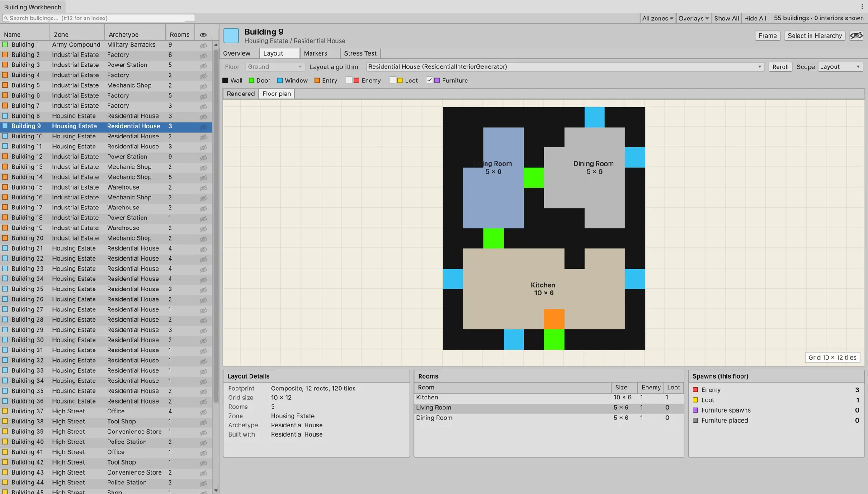This screenshot has width=868, height=494.
Task: Toggle visibility eye for Building 37
Action: (203, 412)
